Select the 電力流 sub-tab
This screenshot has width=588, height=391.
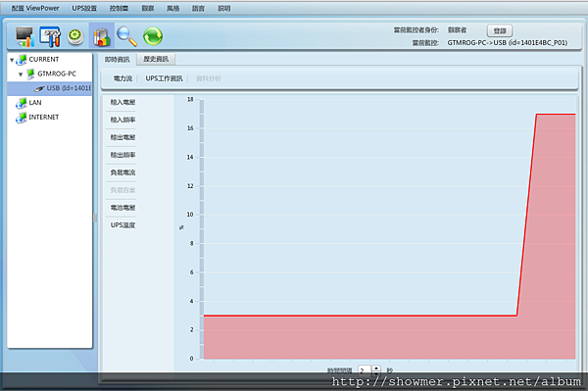click(x=123, y=78)
